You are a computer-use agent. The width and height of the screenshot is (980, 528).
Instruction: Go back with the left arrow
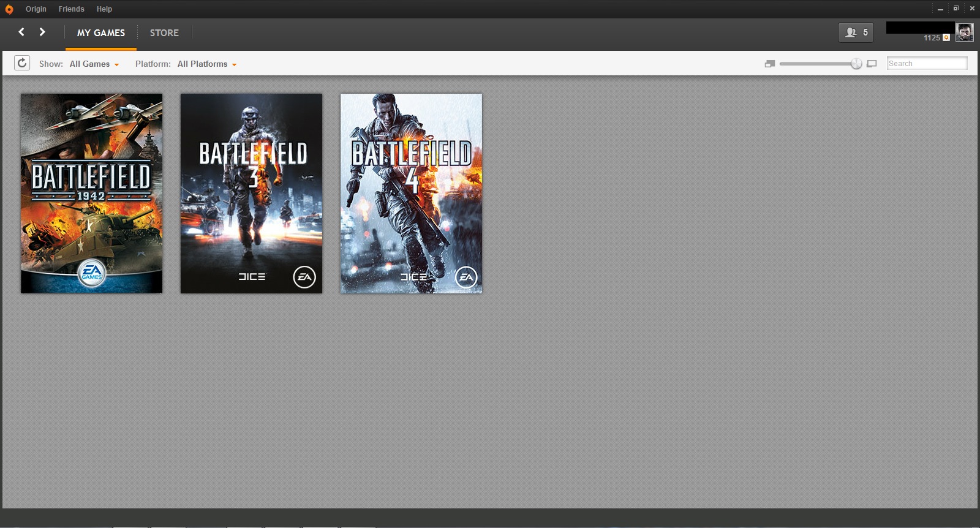[x=21, y=32]
